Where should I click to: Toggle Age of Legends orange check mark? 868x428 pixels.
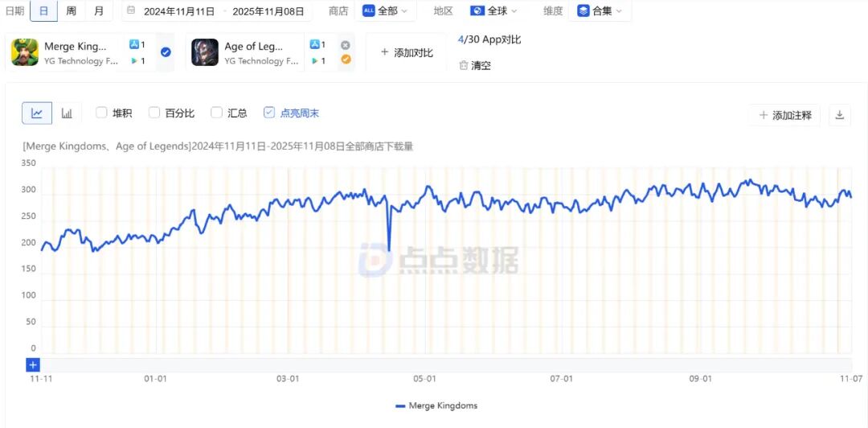click(x=346, y=60)
